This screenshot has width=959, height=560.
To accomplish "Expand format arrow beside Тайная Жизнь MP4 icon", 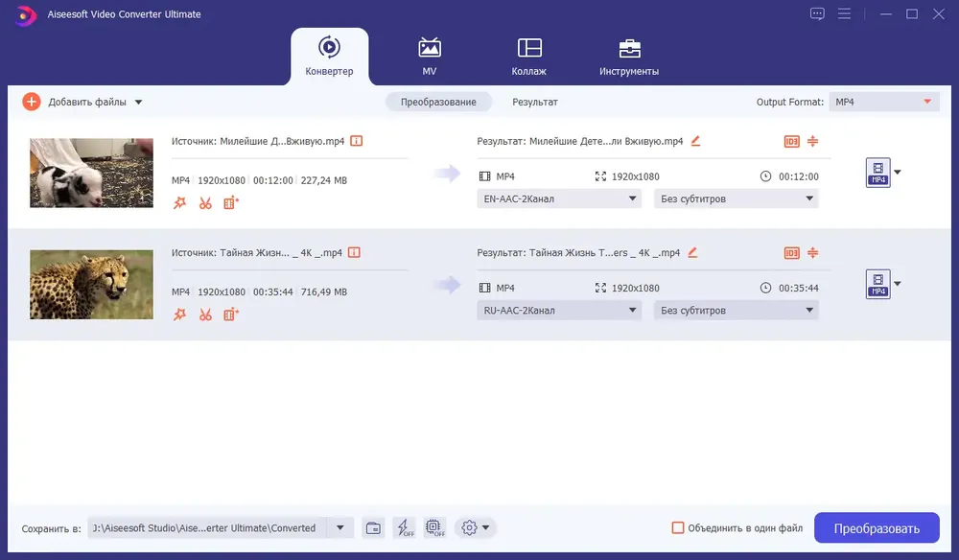I will [x=898, y=284].
